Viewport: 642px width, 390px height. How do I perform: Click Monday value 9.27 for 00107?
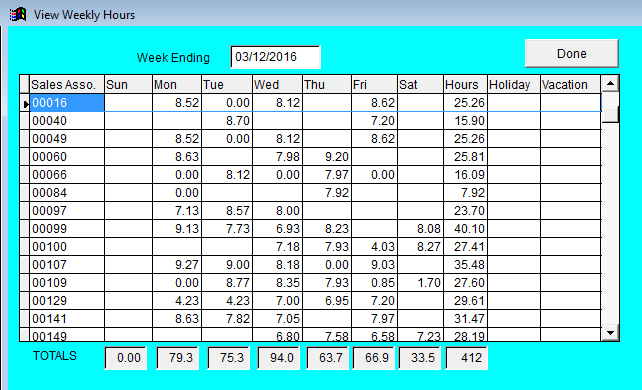pyautogui.click(x=177, y=265)
